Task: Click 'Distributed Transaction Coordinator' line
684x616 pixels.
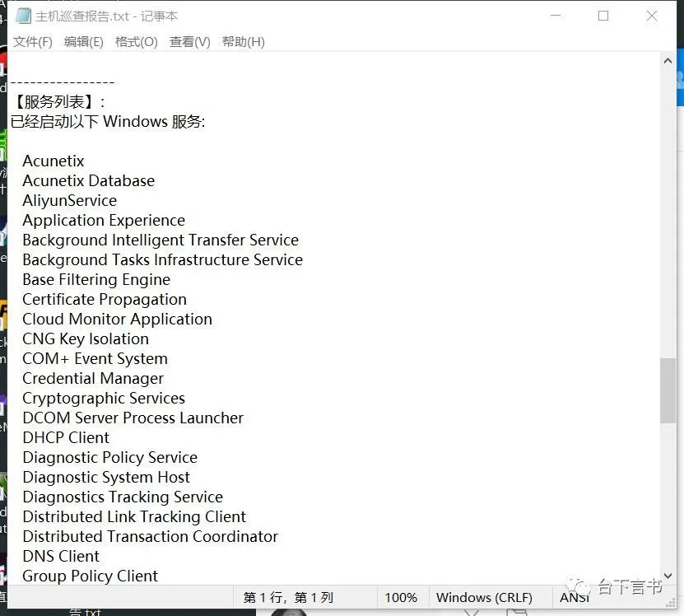Action: point(150,537)
